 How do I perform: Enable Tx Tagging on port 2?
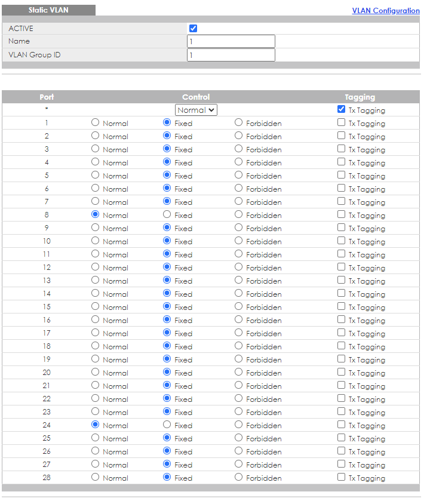coord(342,136)
